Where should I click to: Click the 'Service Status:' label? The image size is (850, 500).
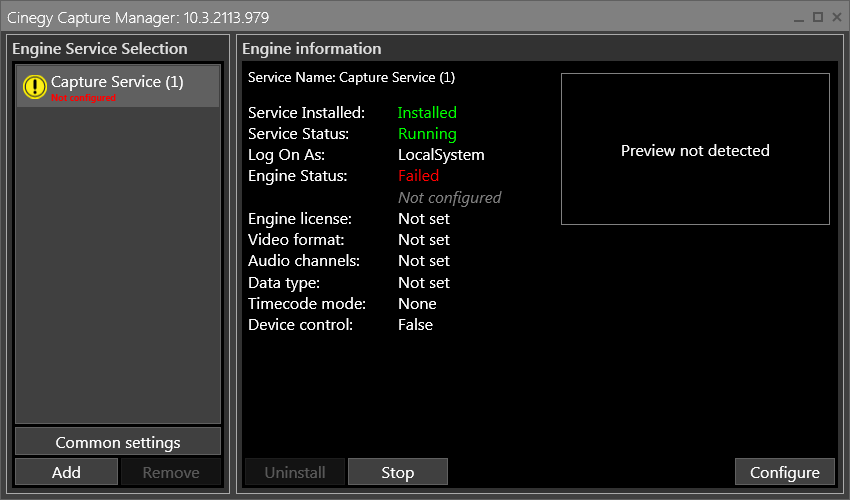[298, 134]
